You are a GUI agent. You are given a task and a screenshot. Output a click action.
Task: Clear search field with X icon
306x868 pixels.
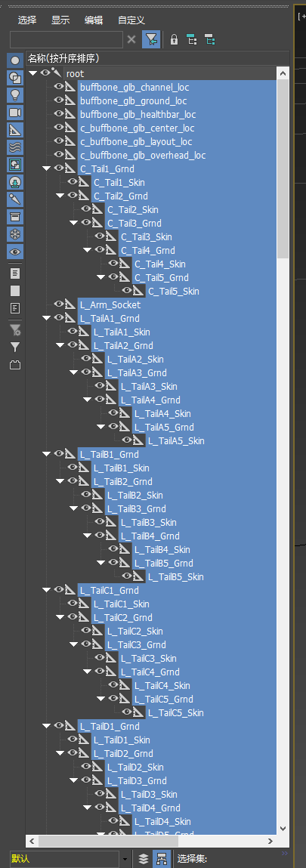coord(131,39)
